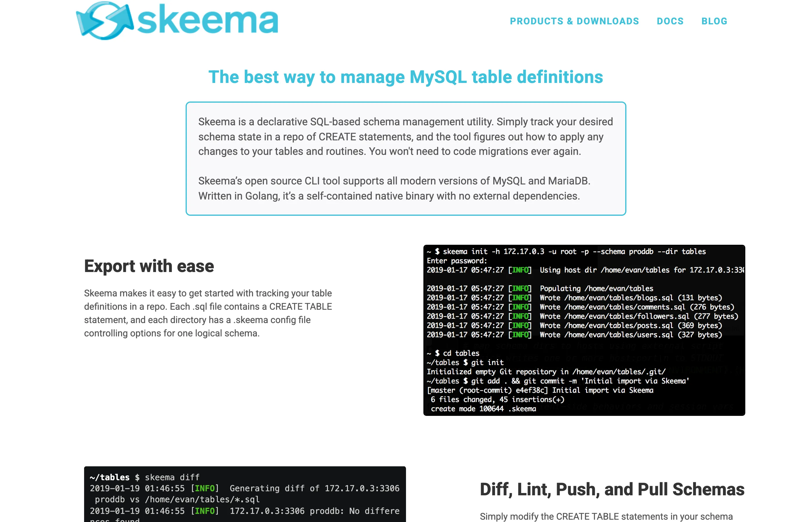The width and height of the screenshot is (812, 522).
Task: Click the 'Export with ease' heading
Action: (149, 266)
